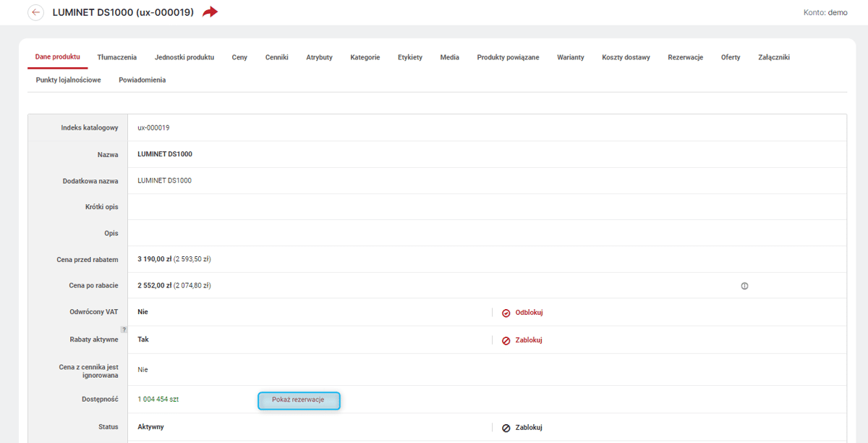Click the info icon in Cena po rabacie row
This screenshot has width=868, height=443.
[x=744, y=286]
